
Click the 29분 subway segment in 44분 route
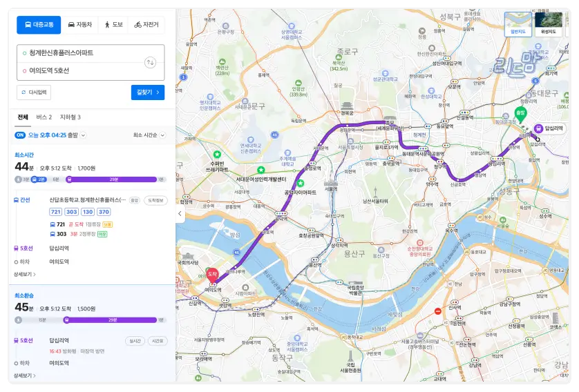[x=111, y=179]
